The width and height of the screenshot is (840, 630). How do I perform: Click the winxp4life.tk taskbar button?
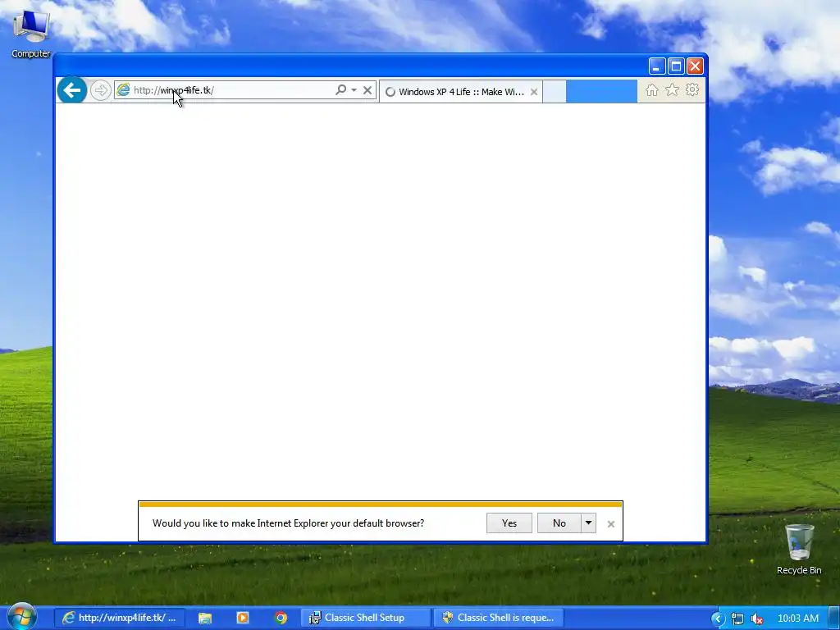120,618
